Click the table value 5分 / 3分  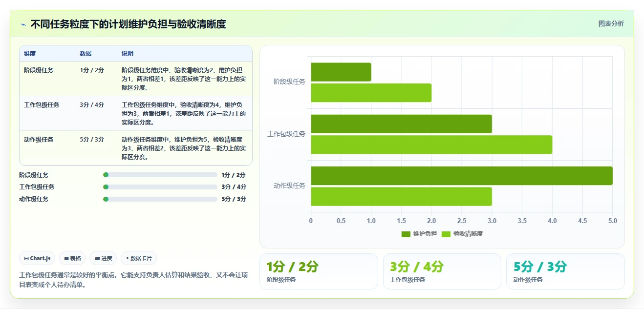click(x=92, y=140)
